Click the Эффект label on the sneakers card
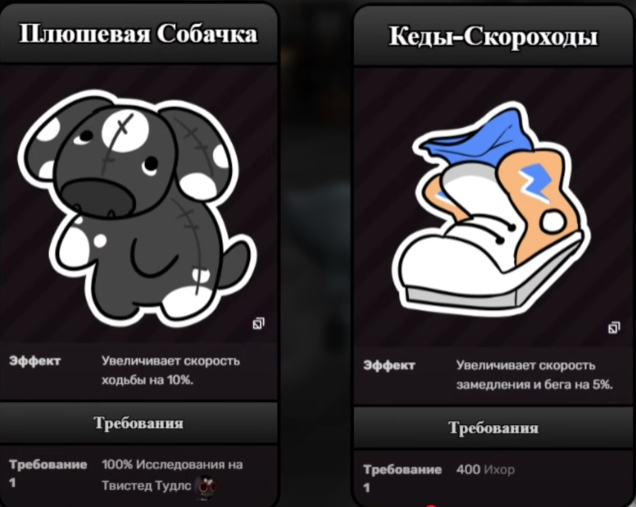This screenshot has width=636, height=507. [389, 365]
